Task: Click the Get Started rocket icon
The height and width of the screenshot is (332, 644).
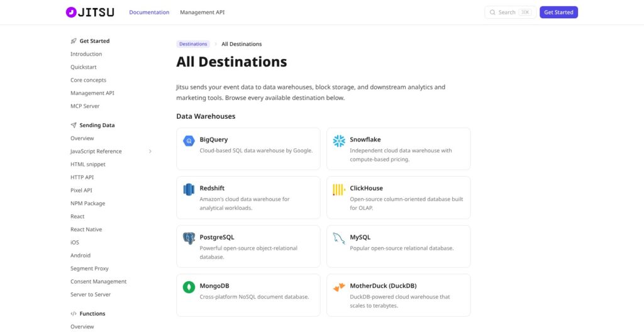Action: tap(74, 41)
